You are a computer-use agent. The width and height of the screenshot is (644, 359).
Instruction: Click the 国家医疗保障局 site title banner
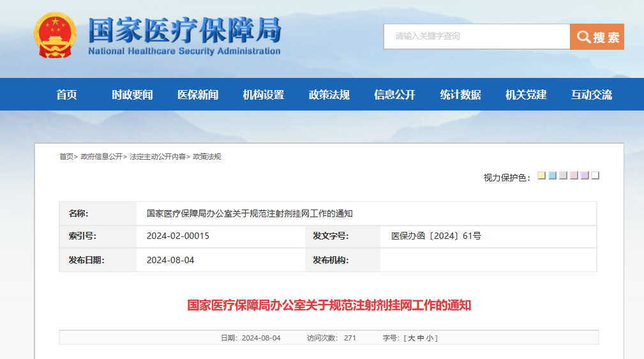(184, 36)
